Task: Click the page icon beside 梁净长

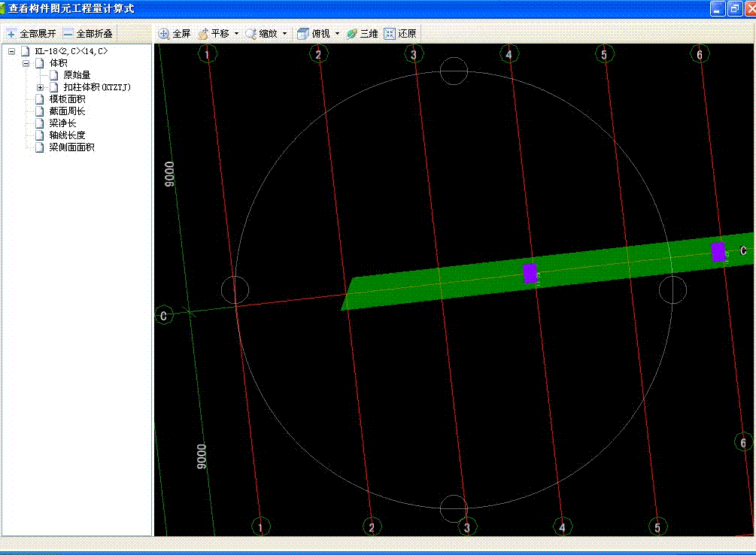Action: pos(40,123)
